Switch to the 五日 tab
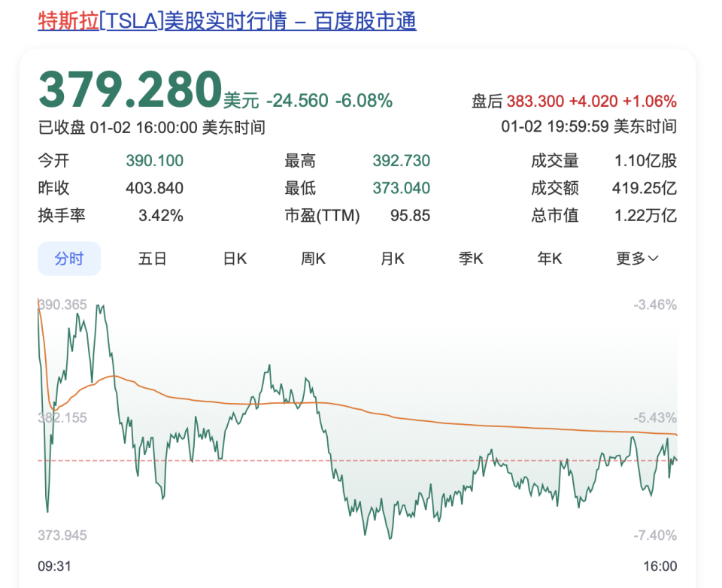 coord(153,259)
